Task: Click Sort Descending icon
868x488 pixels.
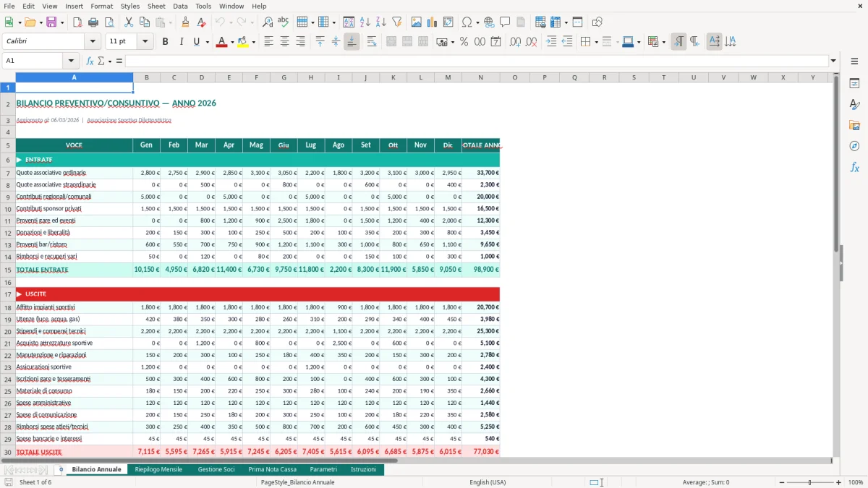Action: (380, 22)
